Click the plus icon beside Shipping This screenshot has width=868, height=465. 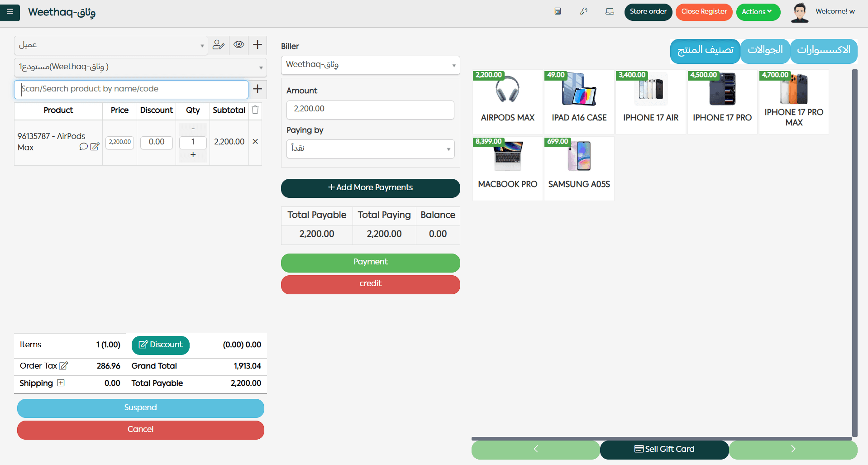pos(61,383)
